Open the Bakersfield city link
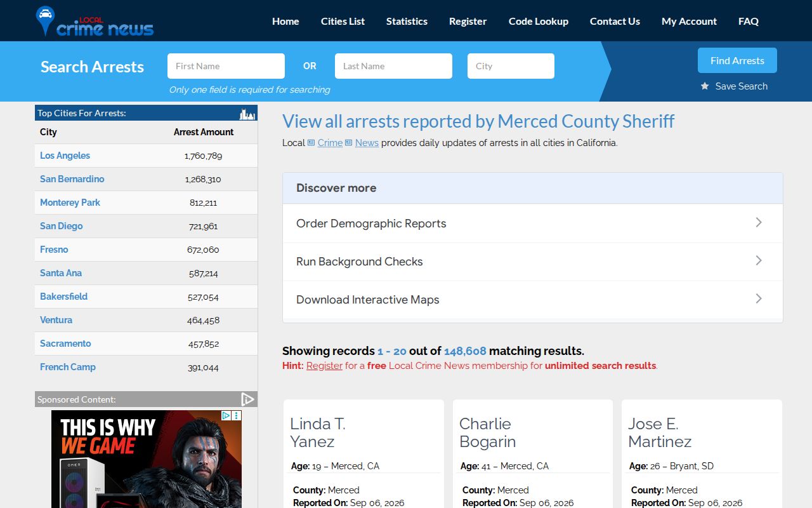This screenshot has width=812, height=508. pyautogui.click(x=63, y=297)
